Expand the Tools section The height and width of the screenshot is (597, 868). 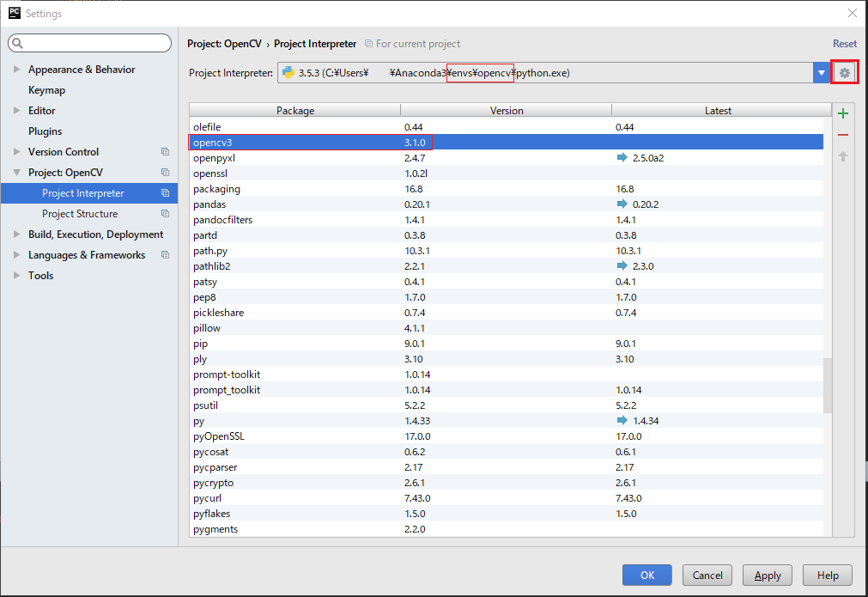16,275
